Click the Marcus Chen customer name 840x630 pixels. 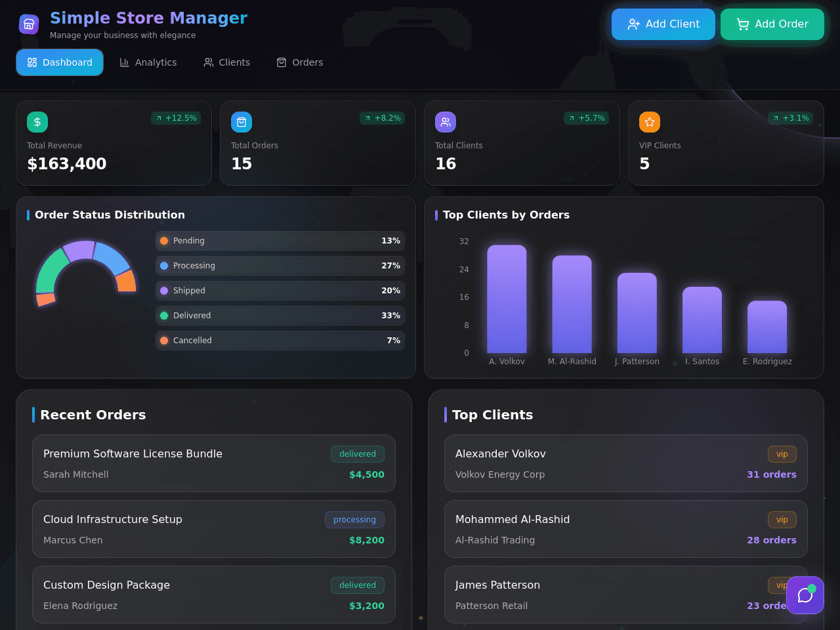(x=73, y=540)
